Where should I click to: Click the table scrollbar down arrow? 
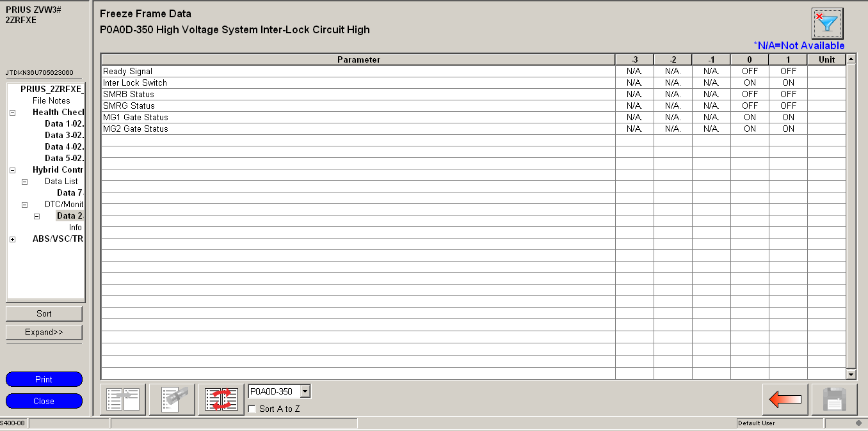coord(851,374)
